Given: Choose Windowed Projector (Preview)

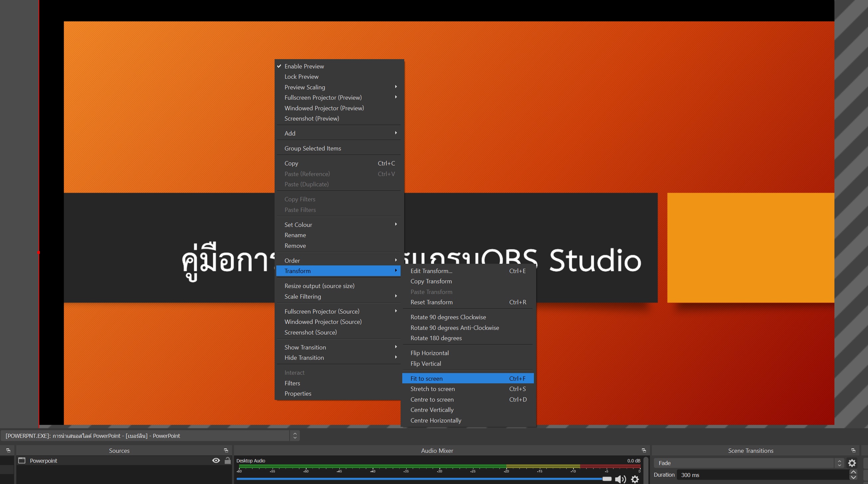Looking at the screenshot, I should coord(338,108).
